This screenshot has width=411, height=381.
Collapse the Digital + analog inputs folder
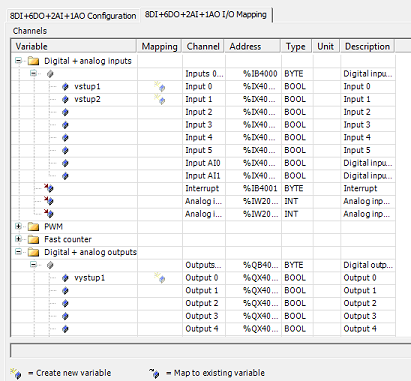click(18, 61)
